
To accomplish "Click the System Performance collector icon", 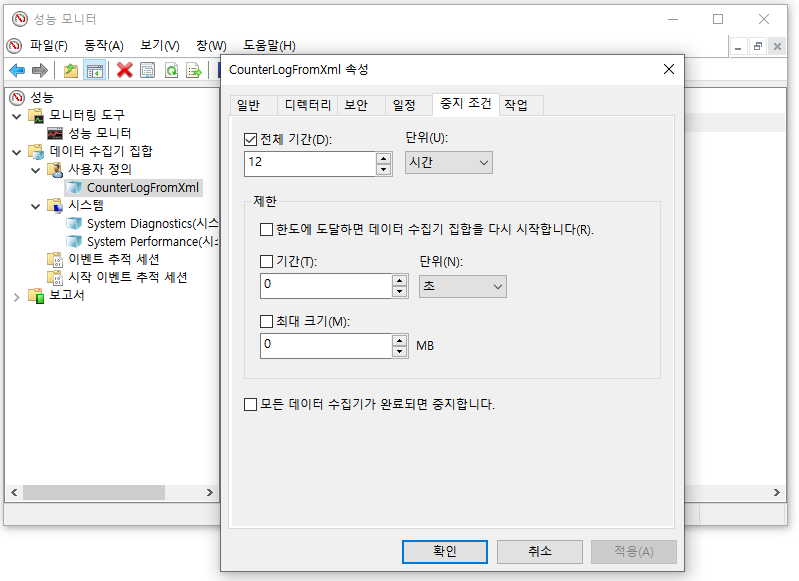I will click(x=74, y=241).
